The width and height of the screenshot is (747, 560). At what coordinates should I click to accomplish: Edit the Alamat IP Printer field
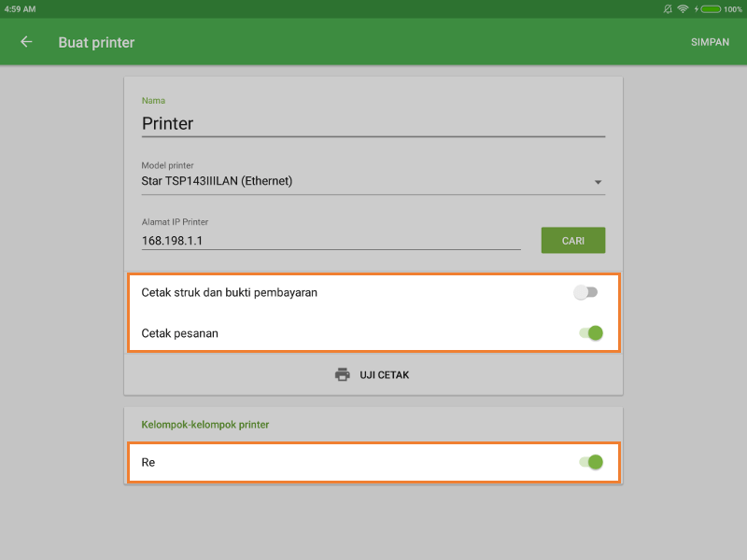[x=331, y=241]
